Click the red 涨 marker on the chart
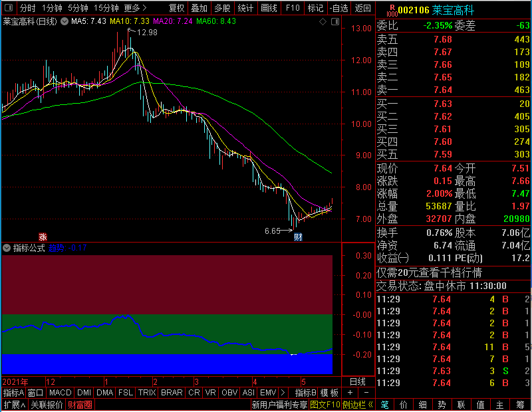This screenshot has height=412, width=532. pyautogui.click(x=43, y=237)
